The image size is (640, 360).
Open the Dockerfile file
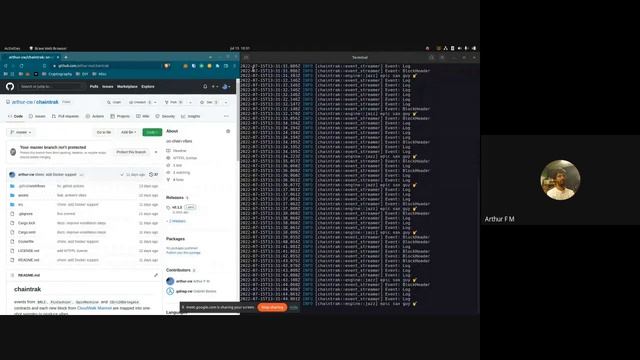point(26,242)
